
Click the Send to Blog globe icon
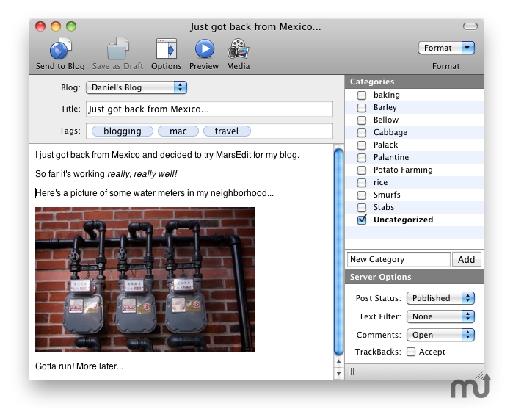pyautogui.click(x=60, y=49)
